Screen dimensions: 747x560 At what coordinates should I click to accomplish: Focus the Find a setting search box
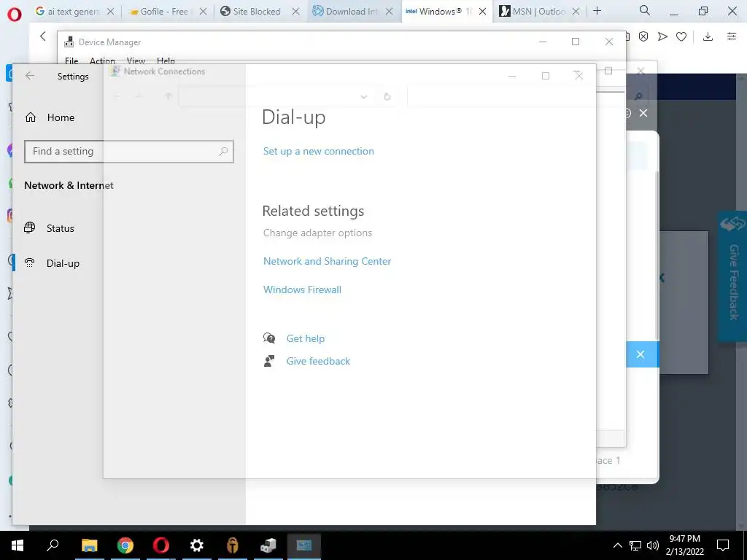[128, 152]
